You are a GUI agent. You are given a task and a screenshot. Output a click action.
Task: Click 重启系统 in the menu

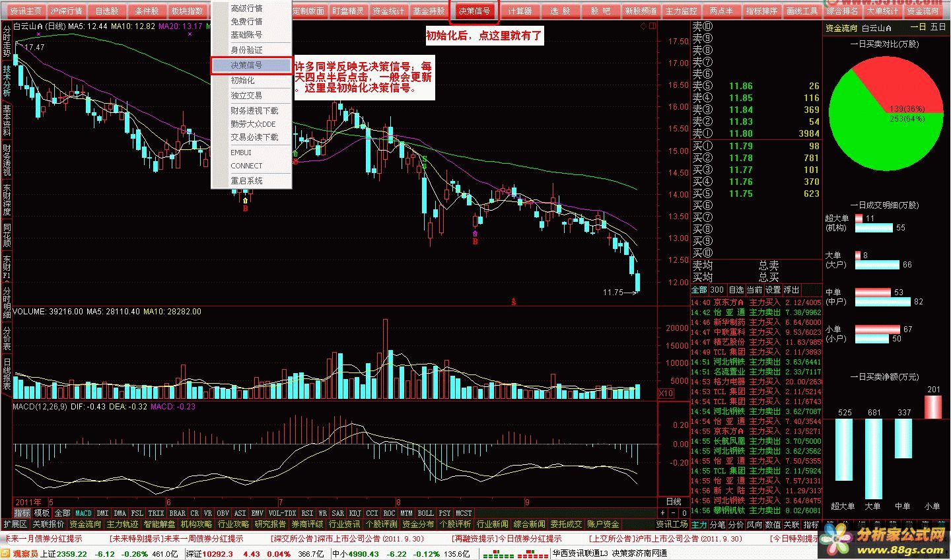[252, 180]
